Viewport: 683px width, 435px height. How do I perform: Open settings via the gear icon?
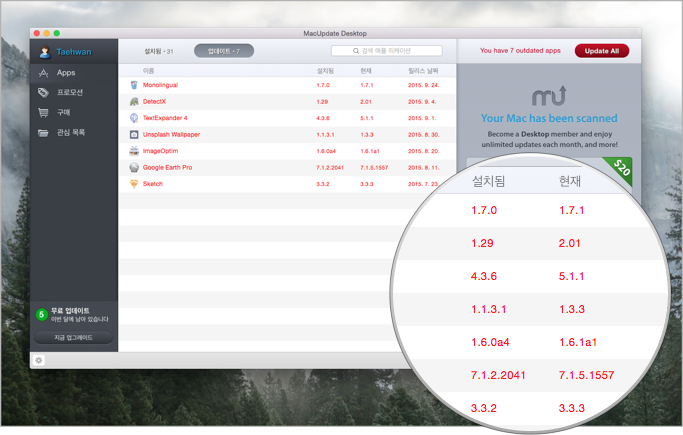click(x=39, y=361)
